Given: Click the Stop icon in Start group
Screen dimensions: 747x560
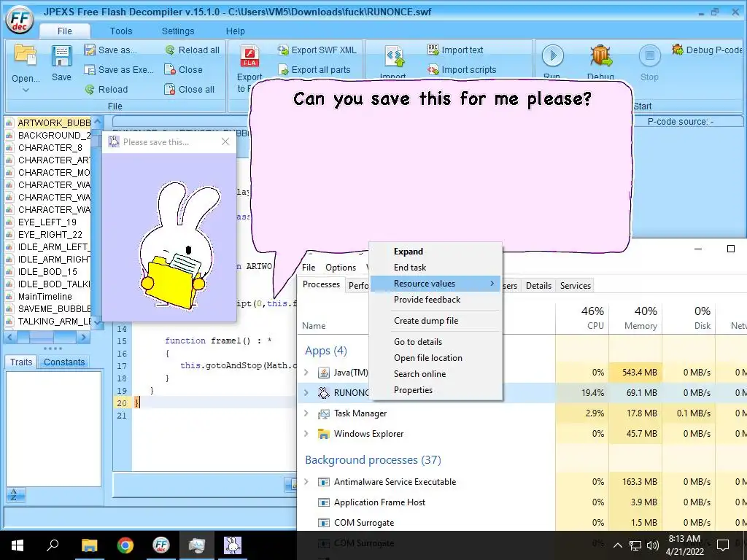Looking at the screenshot, I should [x=649, y=55].
